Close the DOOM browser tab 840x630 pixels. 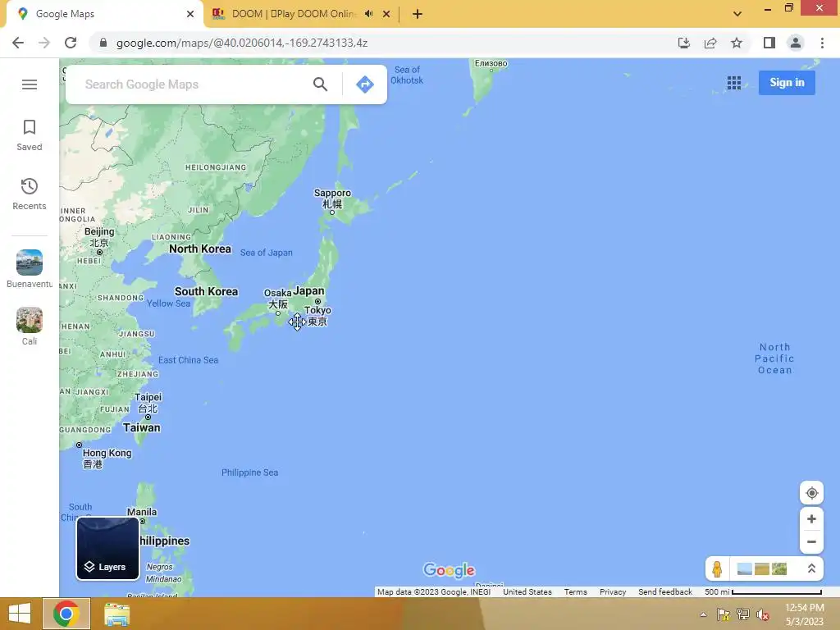click(386, 14)
